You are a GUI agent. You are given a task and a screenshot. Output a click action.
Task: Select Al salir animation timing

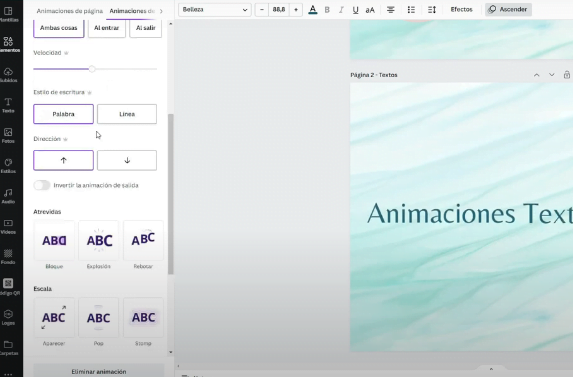click(145, 28)
